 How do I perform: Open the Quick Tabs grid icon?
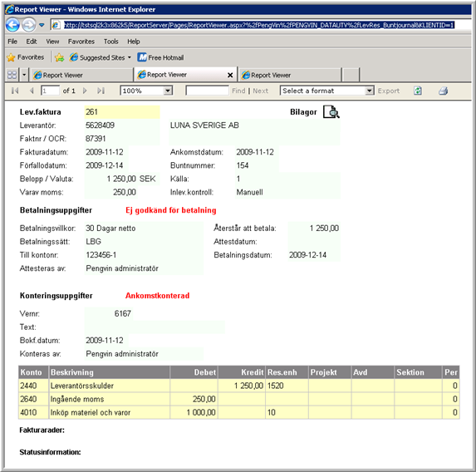coord(12,75)
